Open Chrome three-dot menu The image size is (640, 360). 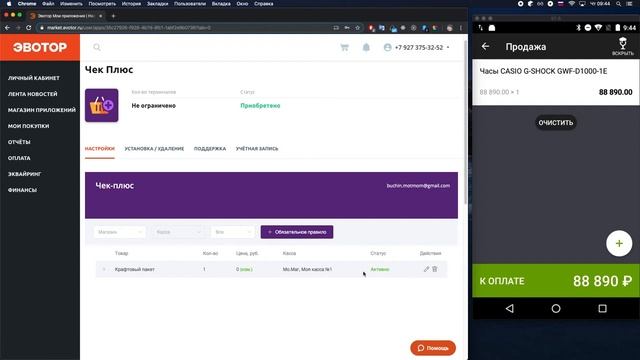[x=461, y=28]
